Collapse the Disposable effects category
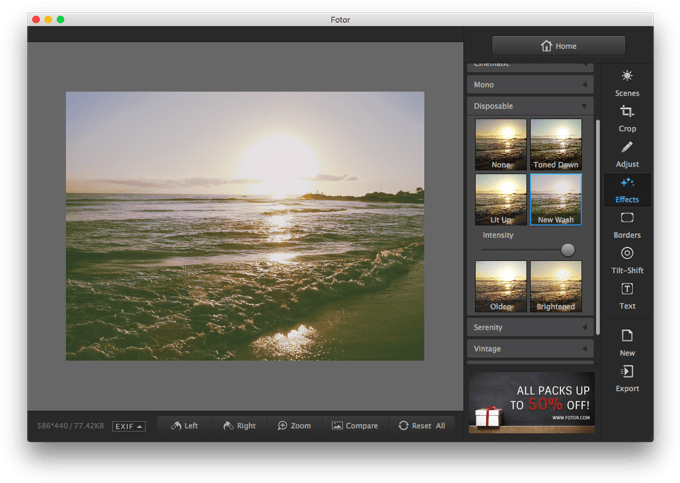Viewport: 680px width, 483px height. click(530, 106)
